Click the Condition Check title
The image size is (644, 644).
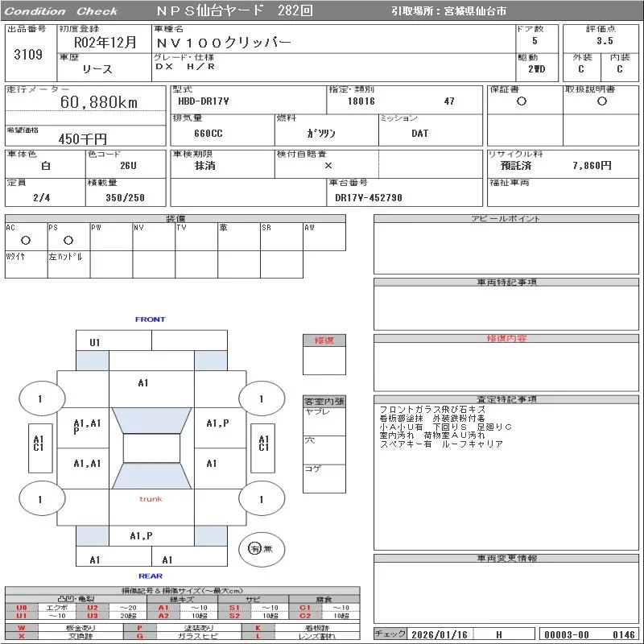click(61, 11)
